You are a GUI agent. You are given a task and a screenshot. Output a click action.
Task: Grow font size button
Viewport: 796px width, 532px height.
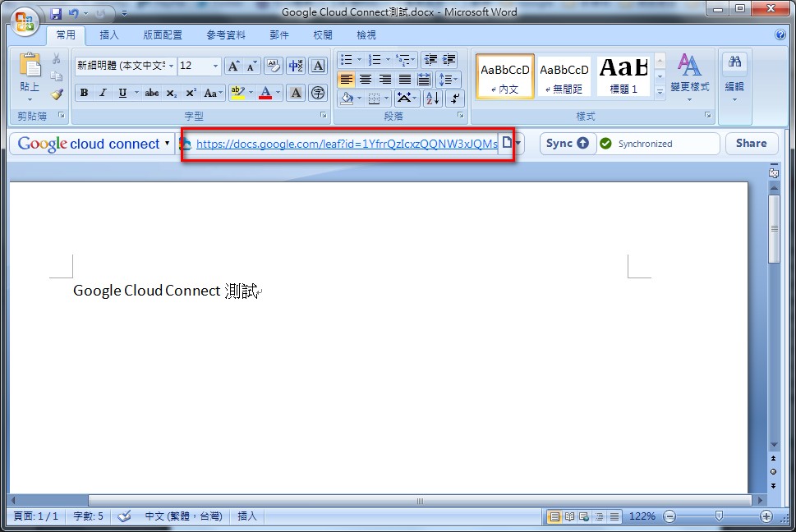[233, 66]
